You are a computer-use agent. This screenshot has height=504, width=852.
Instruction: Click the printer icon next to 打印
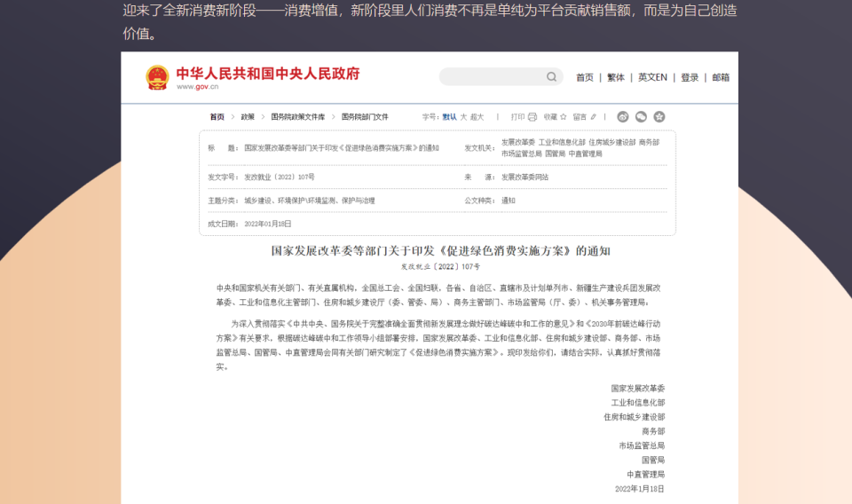[532, 117]
